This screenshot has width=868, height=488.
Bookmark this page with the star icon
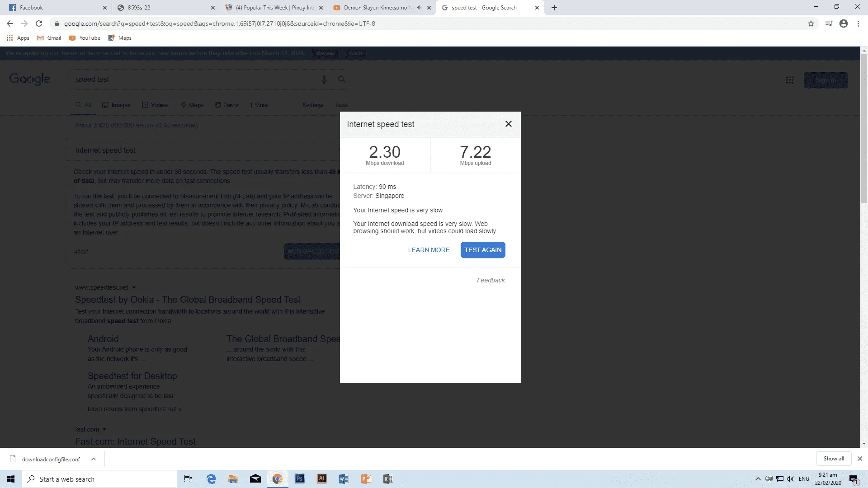(811, 23)
